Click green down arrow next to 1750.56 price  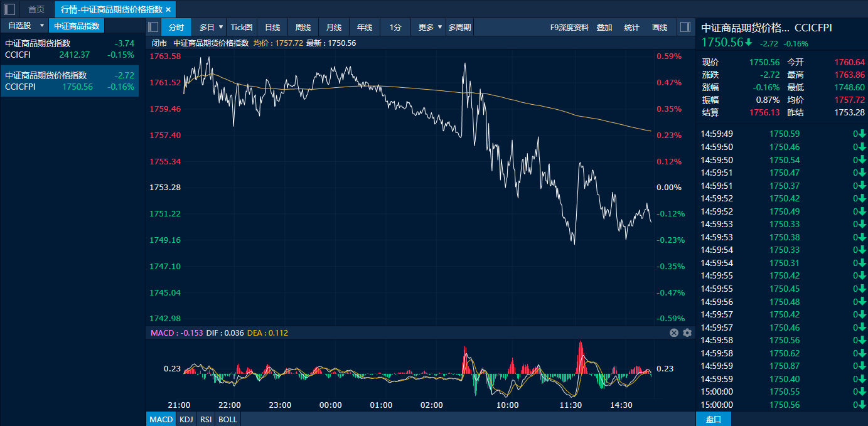coord(749,43)
